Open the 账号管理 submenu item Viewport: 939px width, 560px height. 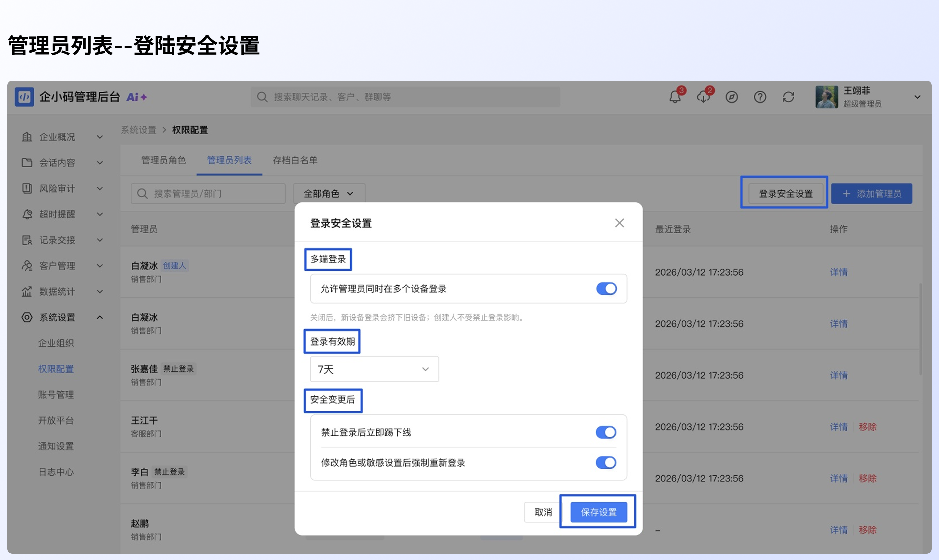[x=56, y=394]
